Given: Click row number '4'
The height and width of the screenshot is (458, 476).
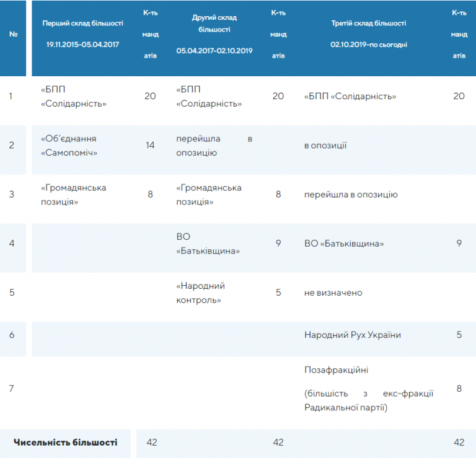Looking at the screenshot, I should 12,243.
